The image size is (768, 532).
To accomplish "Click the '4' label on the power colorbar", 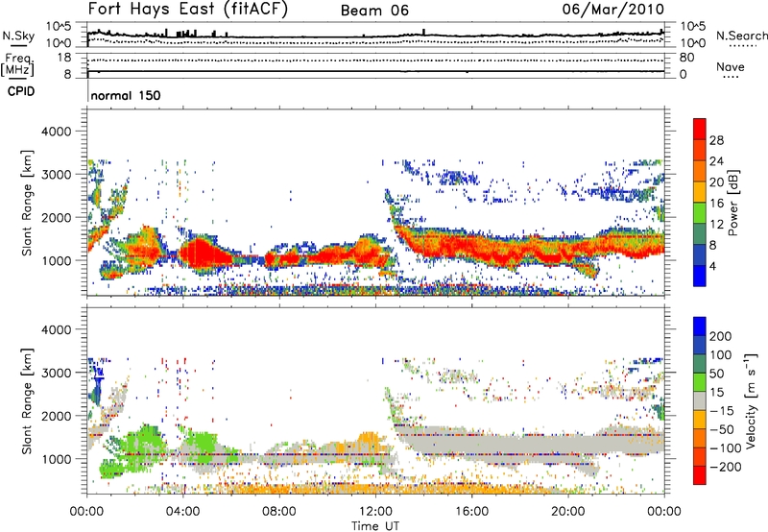I will click(x=712, y=266).
